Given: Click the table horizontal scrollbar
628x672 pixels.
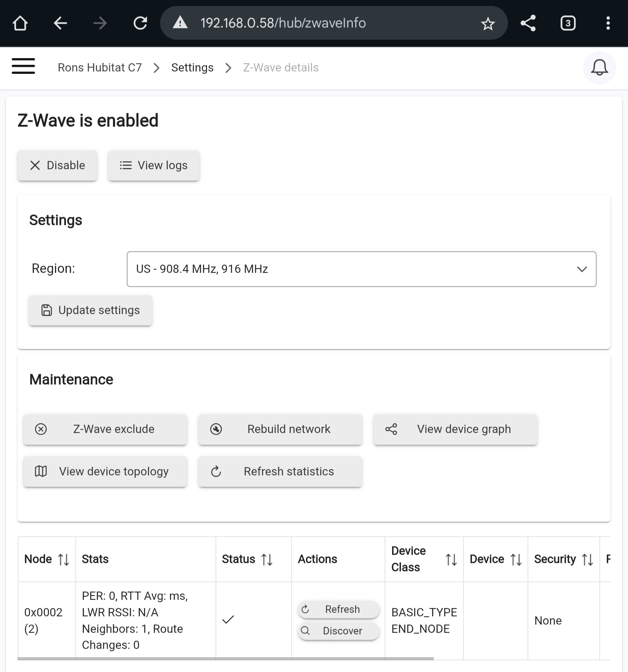Looking at the screenshot, I should pos(226,658).
